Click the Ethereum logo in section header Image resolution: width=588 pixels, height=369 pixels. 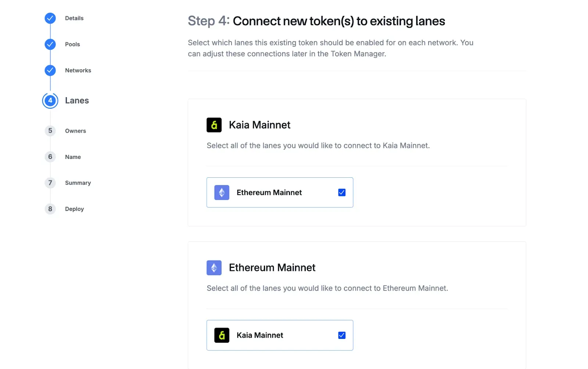(x=214, y=268)
